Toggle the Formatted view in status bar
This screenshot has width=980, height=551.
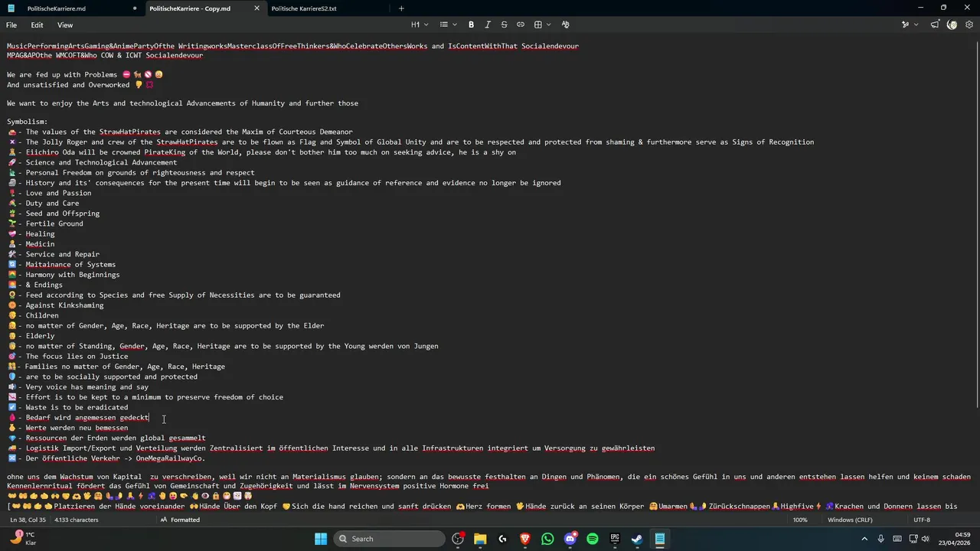tap(180, 520)
